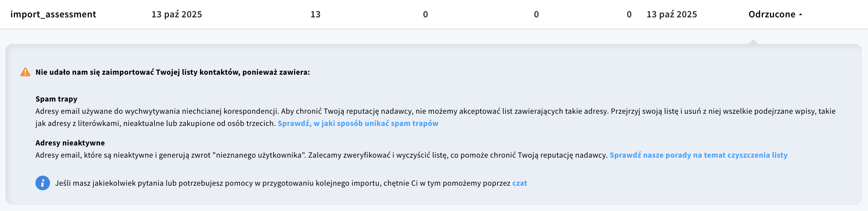
Task: Collapse the Odrzucone status details
Action: point(775,15)
